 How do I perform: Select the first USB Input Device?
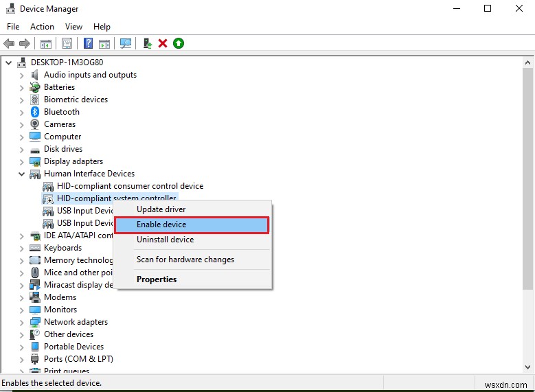84,211
